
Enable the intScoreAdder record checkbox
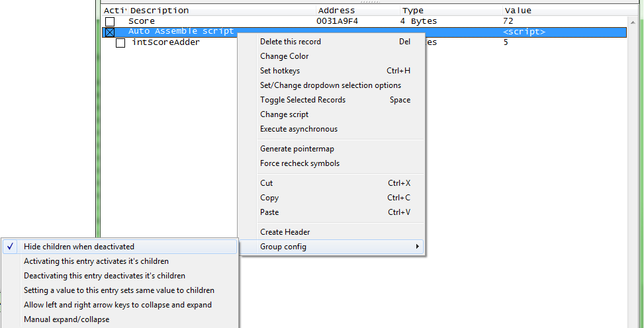(x=120, y=43)
